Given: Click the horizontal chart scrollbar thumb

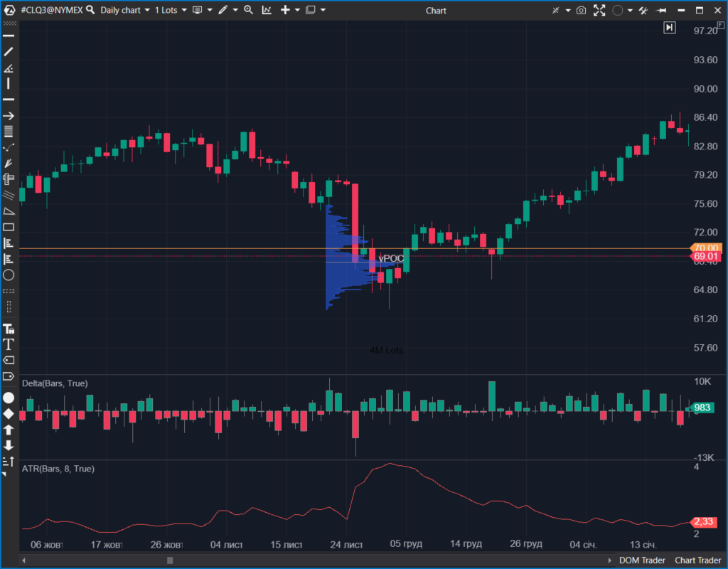Looking at the screenshot, I should point(170,560).
